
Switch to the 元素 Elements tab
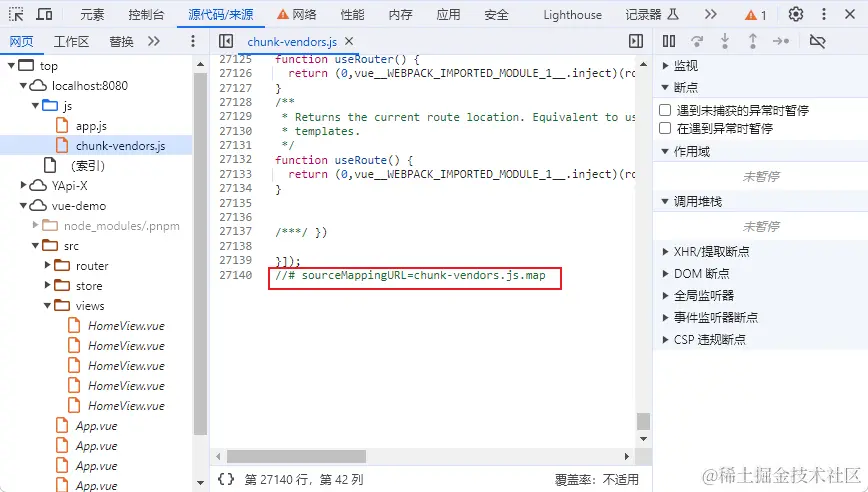click(92, 14)
